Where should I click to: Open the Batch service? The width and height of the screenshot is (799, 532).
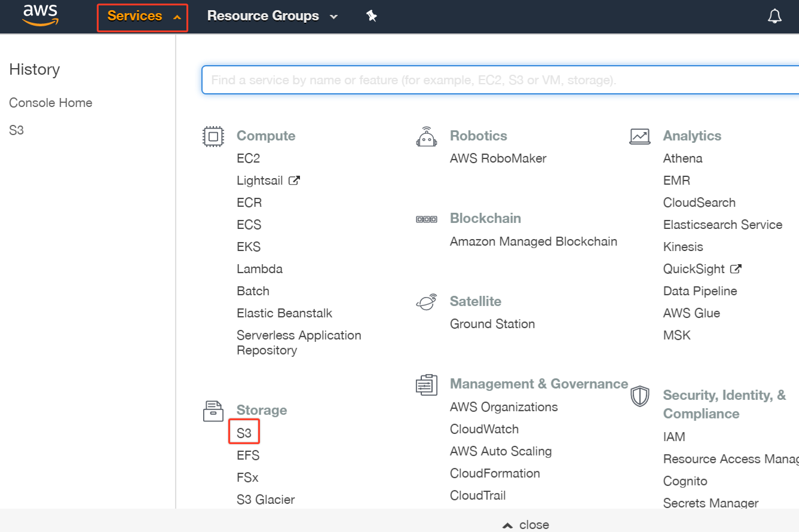pyautogui.click(x=253, y=291)
